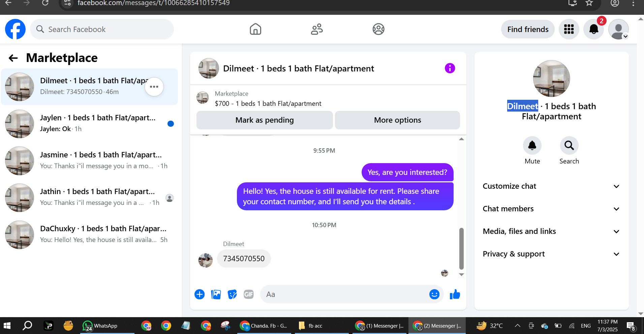644x334 pixels.
Task: Open the Menu grid icon
Action: (569, 29)
